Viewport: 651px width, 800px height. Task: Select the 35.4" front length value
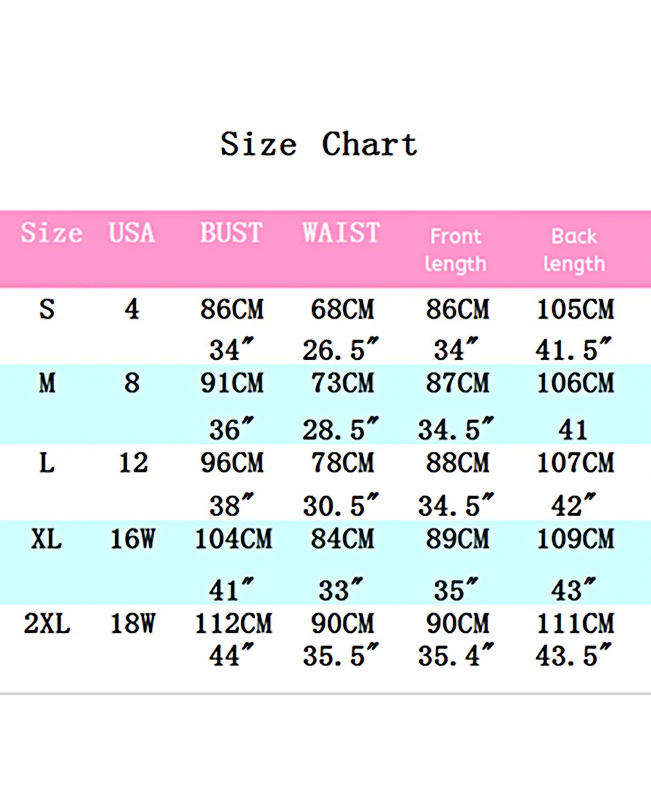(x=456, y=655)
